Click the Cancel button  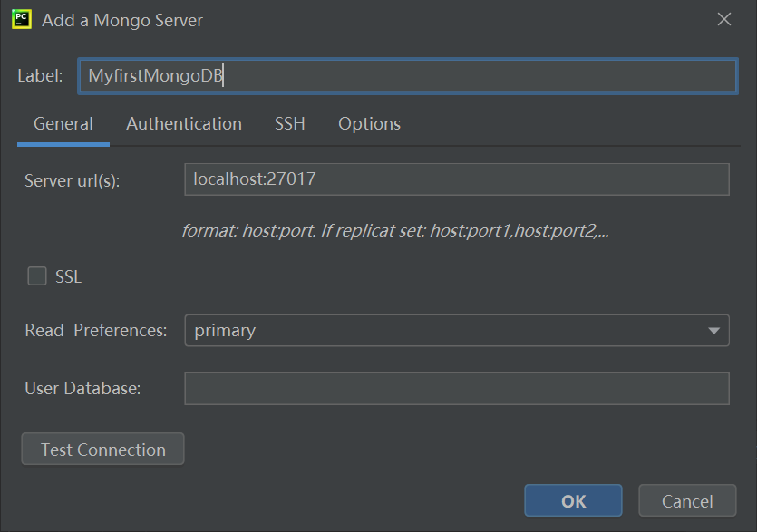pos(687,500)
